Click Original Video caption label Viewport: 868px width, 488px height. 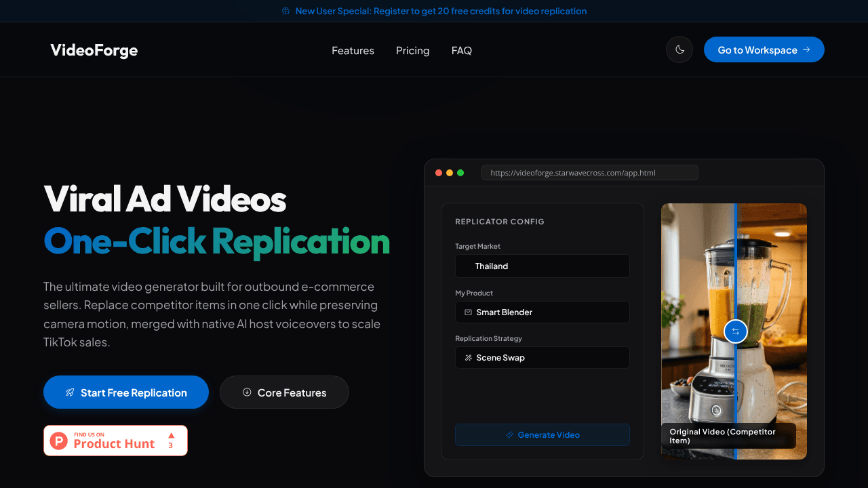(728, 436)
